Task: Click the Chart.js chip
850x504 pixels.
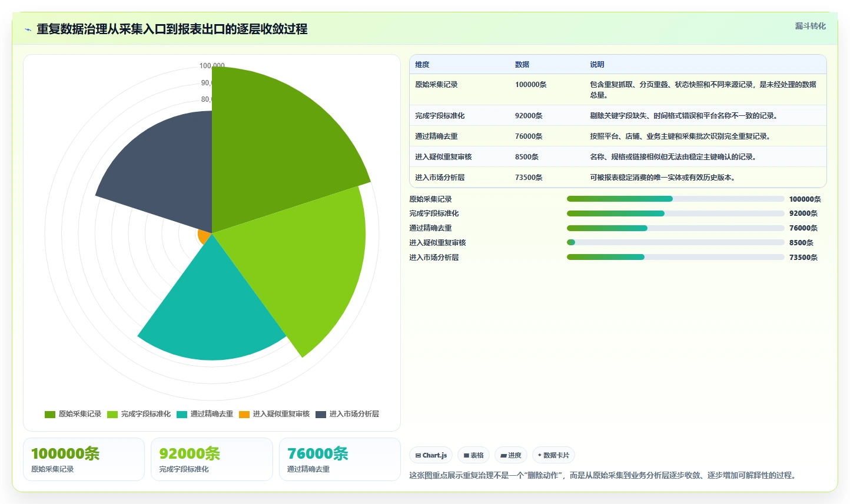Action: click(431, 455)
